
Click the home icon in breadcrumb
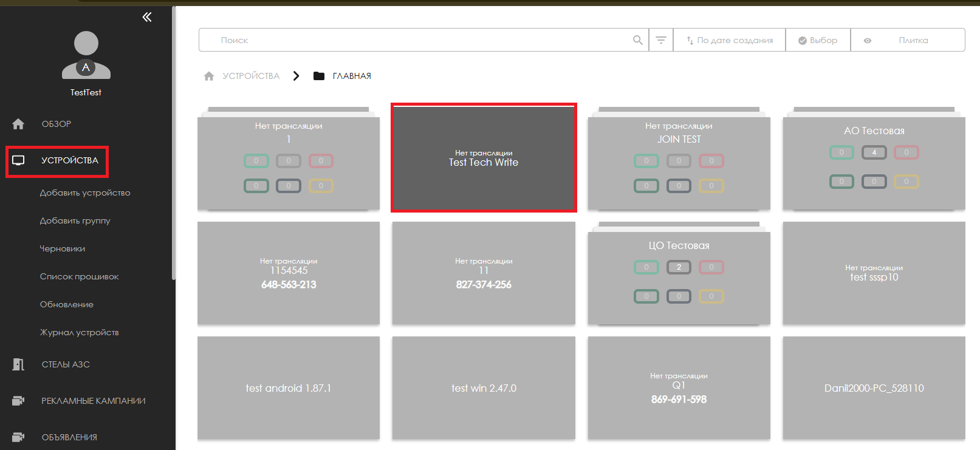pos(209,76)
